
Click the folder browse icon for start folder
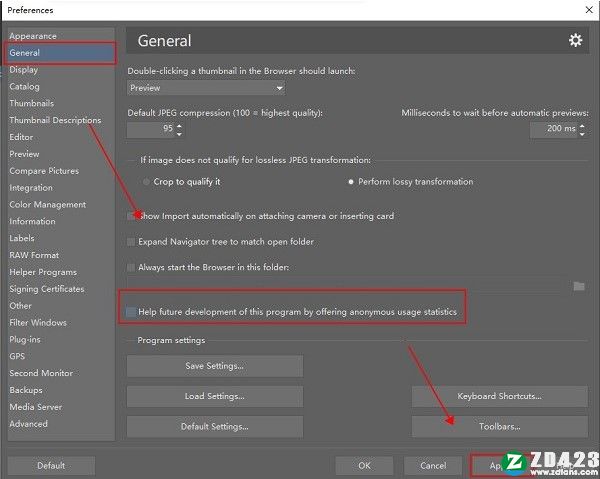[x=579, y=286]
